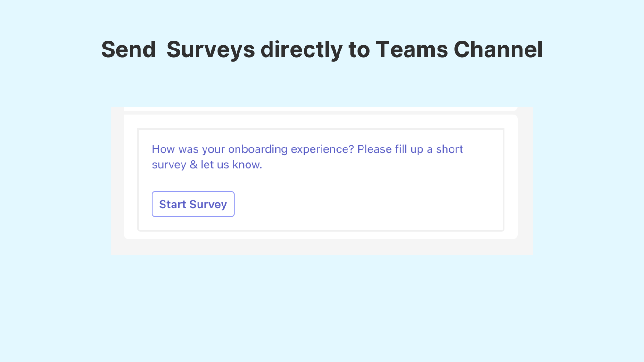The width and height of the screenshot is (644, 362).
Task: Click the partially visible message card on top
Action: coord(321,109)
